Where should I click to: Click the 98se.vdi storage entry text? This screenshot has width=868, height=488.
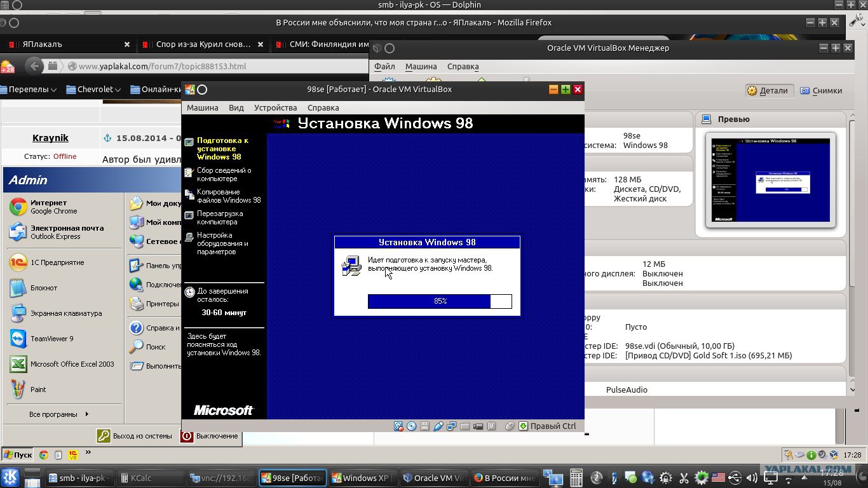pos(680,346)
